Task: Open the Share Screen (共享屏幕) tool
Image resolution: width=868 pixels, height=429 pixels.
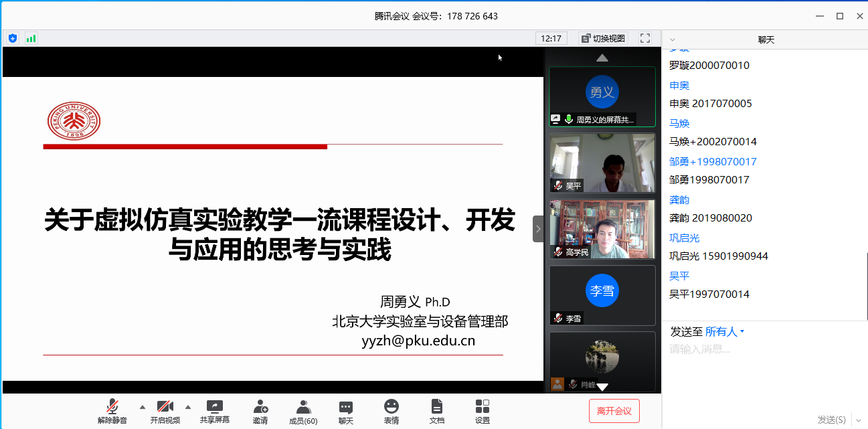Action: [x=214, y=411]
